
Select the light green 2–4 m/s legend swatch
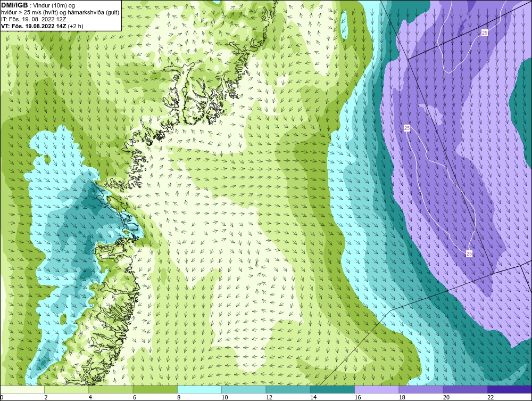point(66,389)
